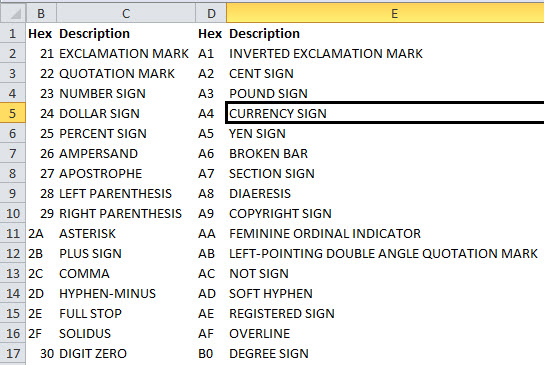Viewport: 544px width, 365px height.
Task: Select the DOLLAR SIGN cell
Action: 126,113
